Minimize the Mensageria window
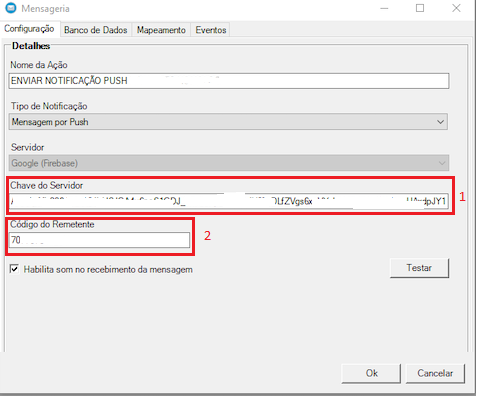The image size is (482, 400). [x=384, y=8]
